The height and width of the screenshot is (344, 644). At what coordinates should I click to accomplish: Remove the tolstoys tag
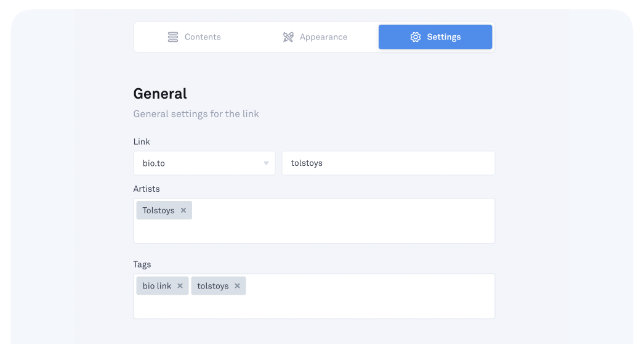click(x=237, y=286)
